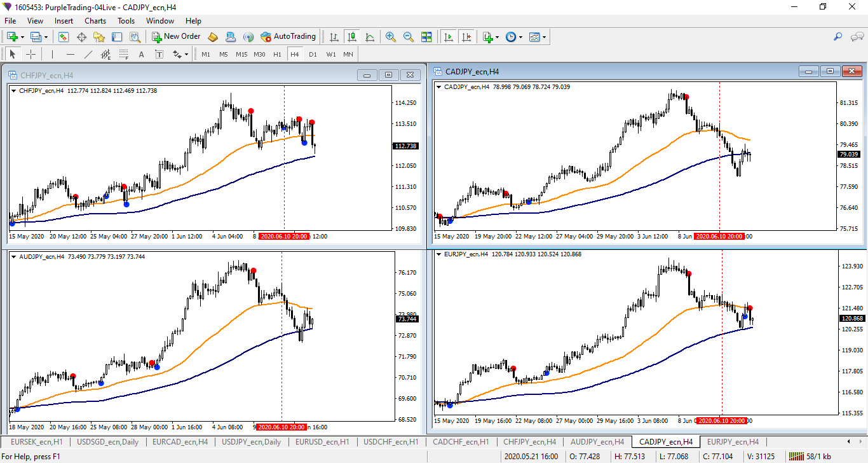This screenshot has height=463, width=868.
Task: Open the Charts menu
Action: pos(95,21)
